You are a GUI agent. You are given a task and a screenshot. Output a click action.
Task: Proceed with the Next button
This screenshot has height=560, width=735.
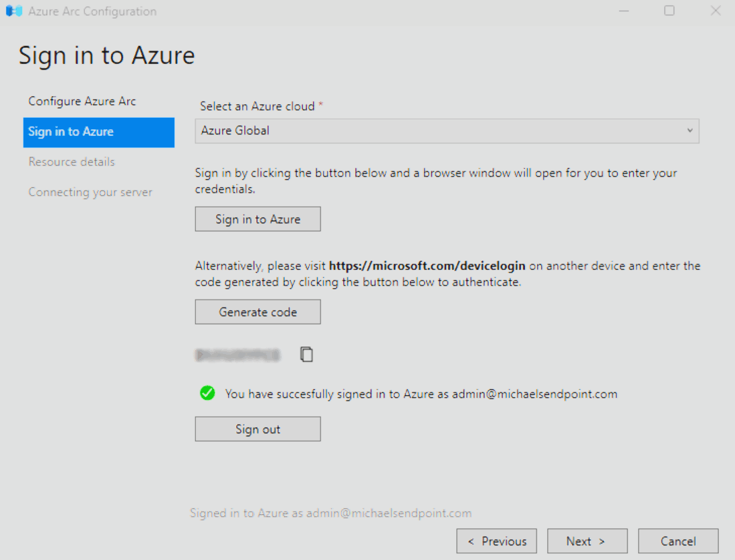(x=588, y=541)
